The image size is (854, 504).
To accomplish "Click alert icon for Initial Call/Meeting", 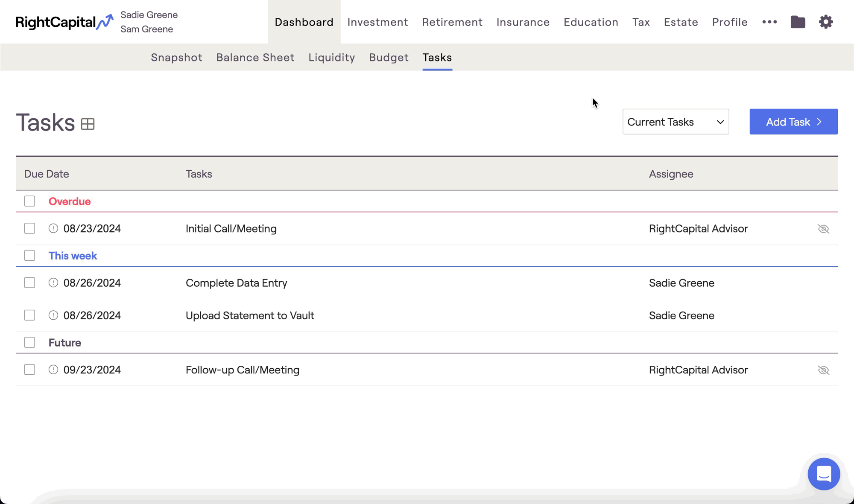I will pos(53,228).
